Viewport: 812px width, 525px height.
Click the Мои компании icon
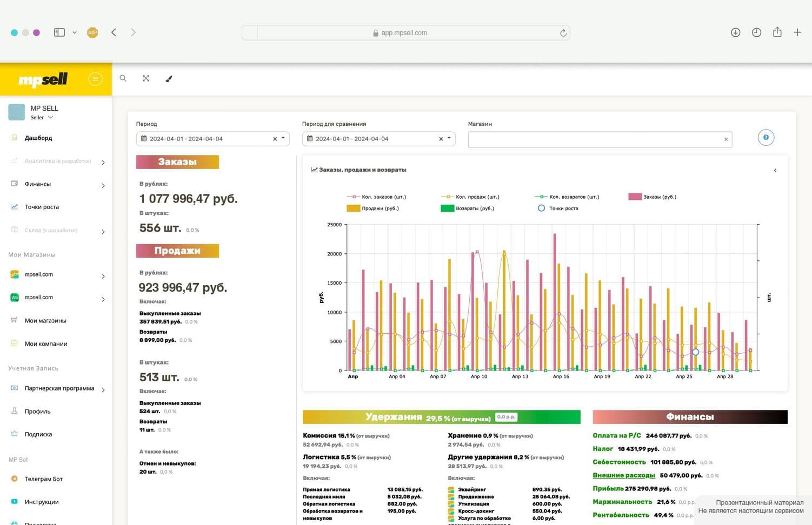coord(15,344)
